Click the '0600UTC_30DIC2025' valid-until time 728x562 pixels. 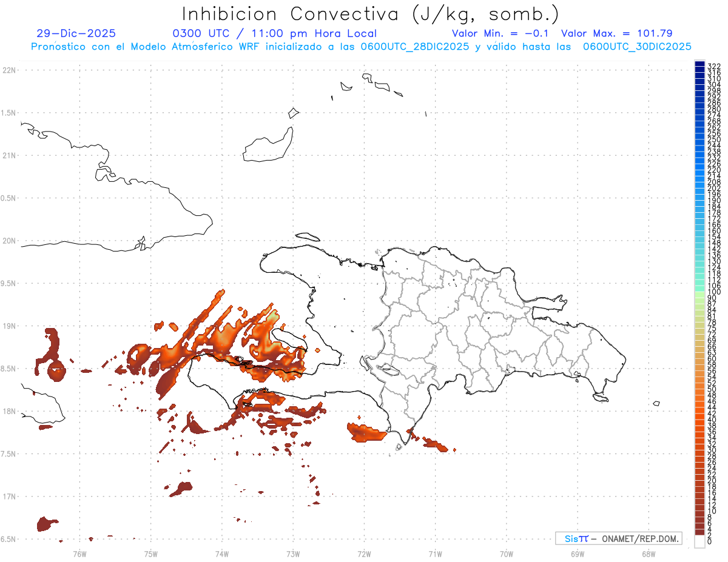637,47
